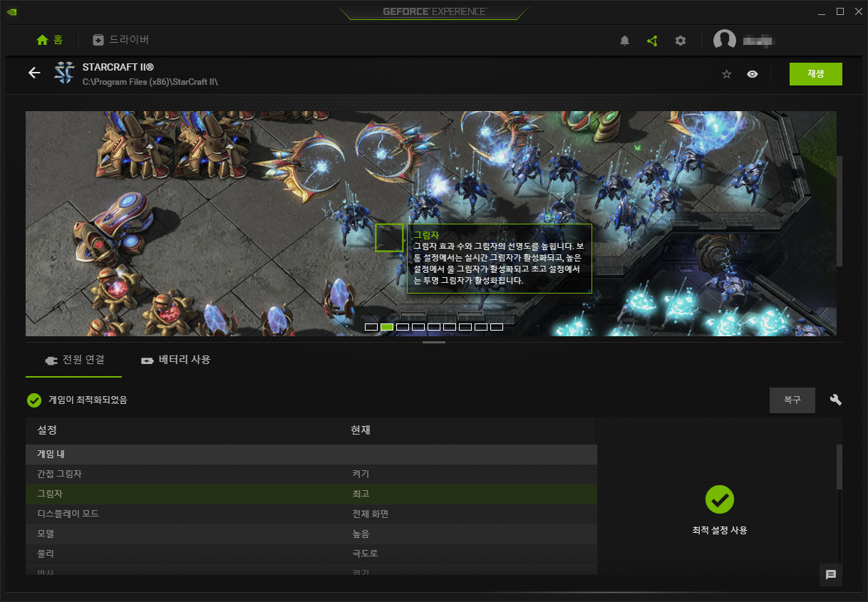This screenshot has height=602, width=868.
Task: Select the first screenshot indicator
Action: click(371, 327)
